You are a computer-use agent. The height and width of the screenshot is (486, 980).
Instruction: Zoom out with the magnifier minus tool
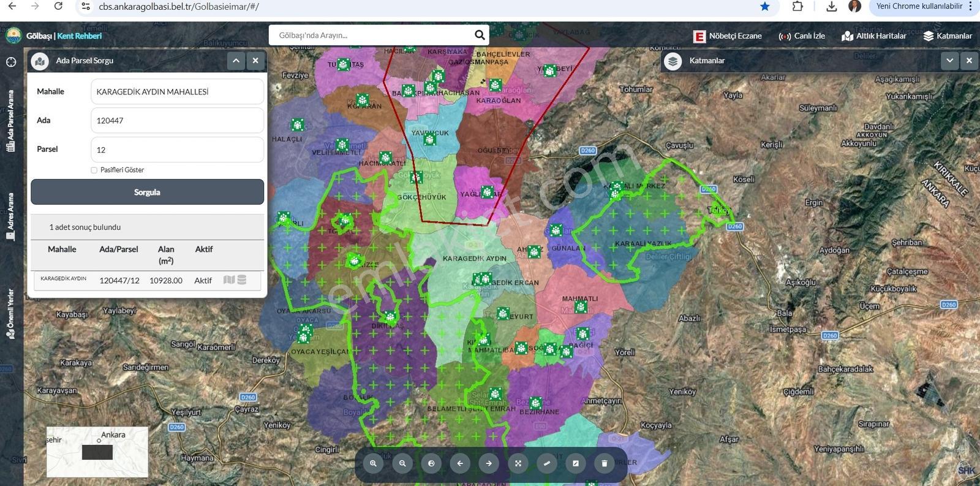pos(402,463)
